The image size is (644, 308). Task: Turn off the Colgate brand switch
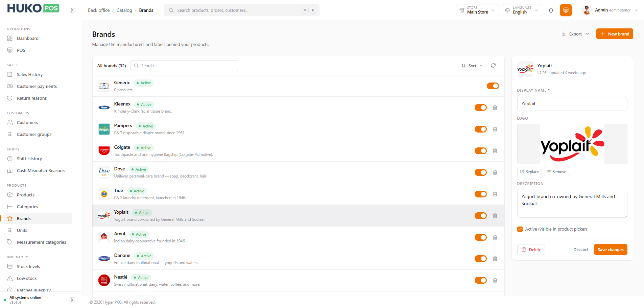pyautogui.click(x=481, y=151)
